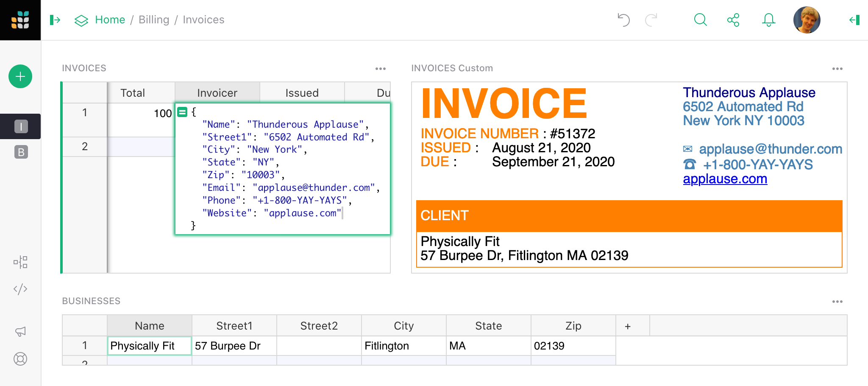Click the user profile avatar

(807, 20)
